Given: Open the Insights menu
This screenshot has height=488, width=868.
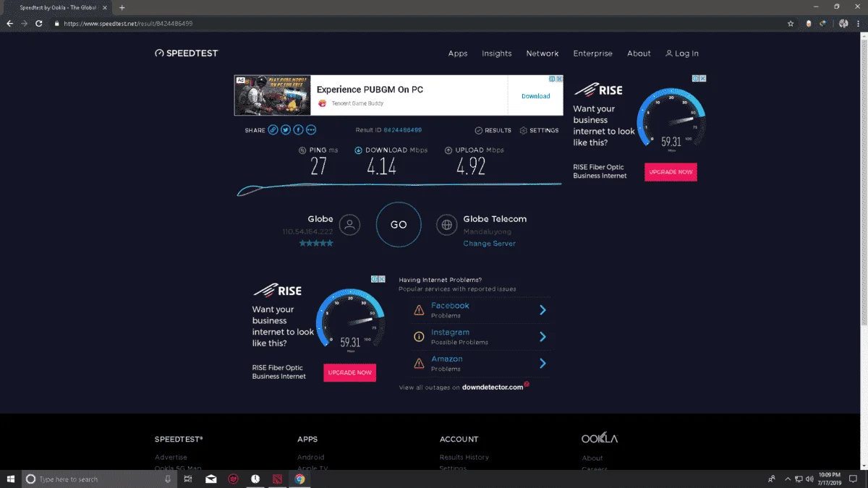Looking at the screenshot, I should [x=497, y=53].
